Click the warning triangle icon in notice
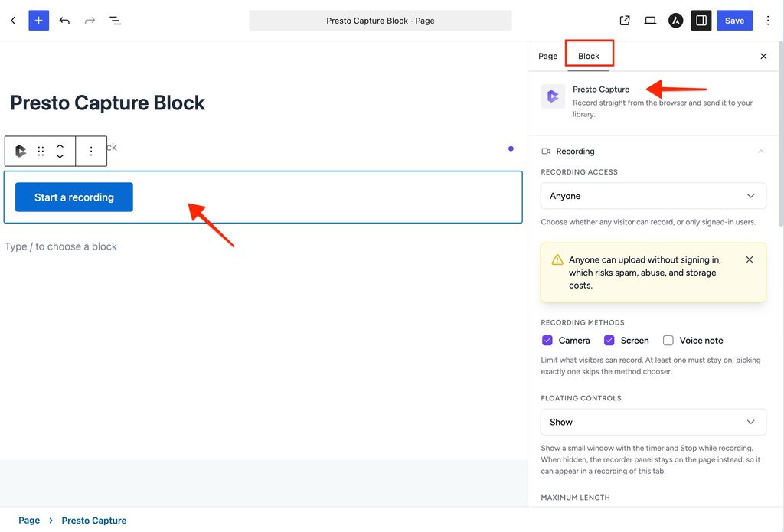Image resolution: width=784 pixels, height=532 pixels. click(557, 260)
